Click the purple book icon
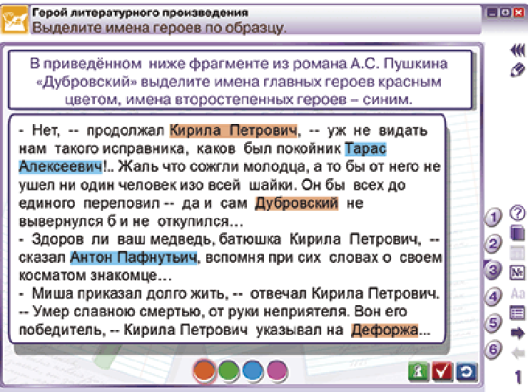528x392 pixels. (x=518, y=233)
